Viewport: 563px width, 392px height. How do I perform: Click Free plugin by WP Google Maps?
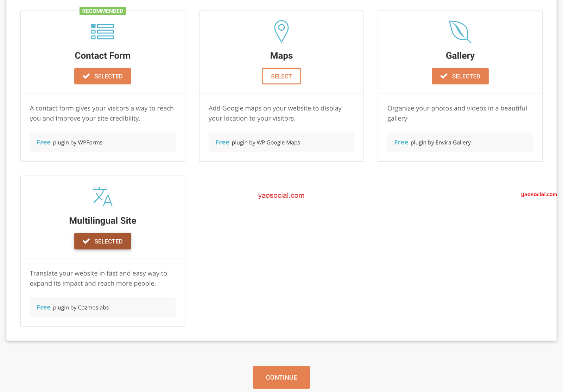[x=258, y=143]
